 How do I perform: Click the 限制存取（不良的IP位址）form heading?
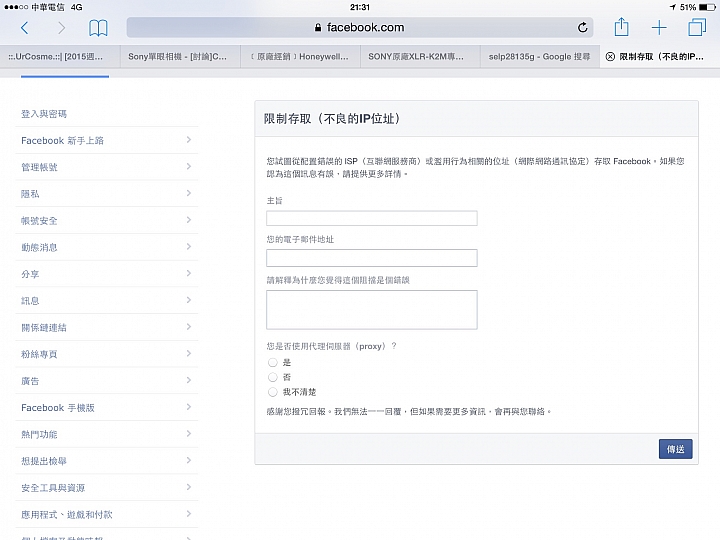click(332, 119)
